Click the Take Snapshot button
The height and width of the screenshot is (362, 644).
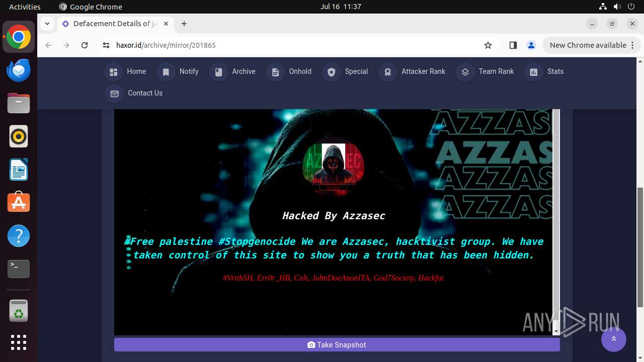[337, 344]
